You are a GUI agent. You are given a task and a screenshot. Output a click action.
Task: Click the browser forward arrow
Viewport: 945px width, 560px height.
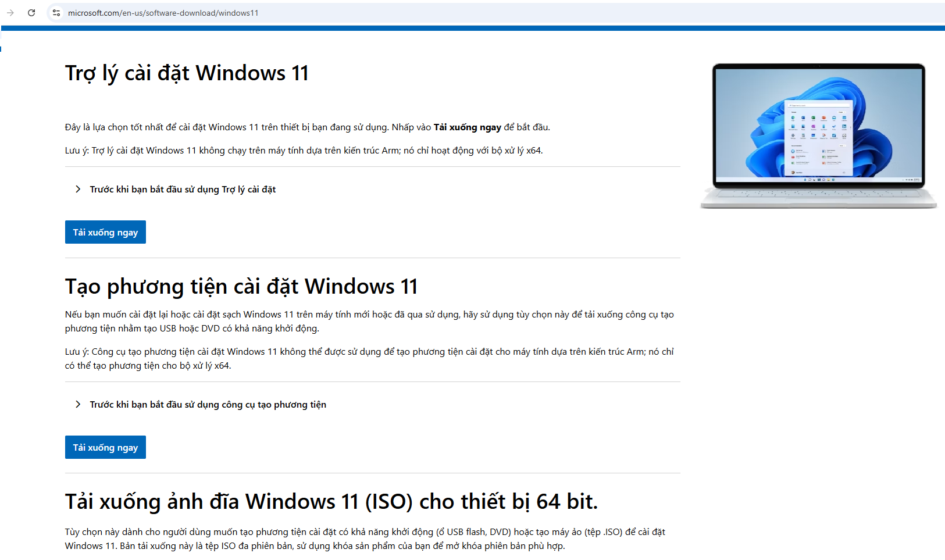(10, 13)
